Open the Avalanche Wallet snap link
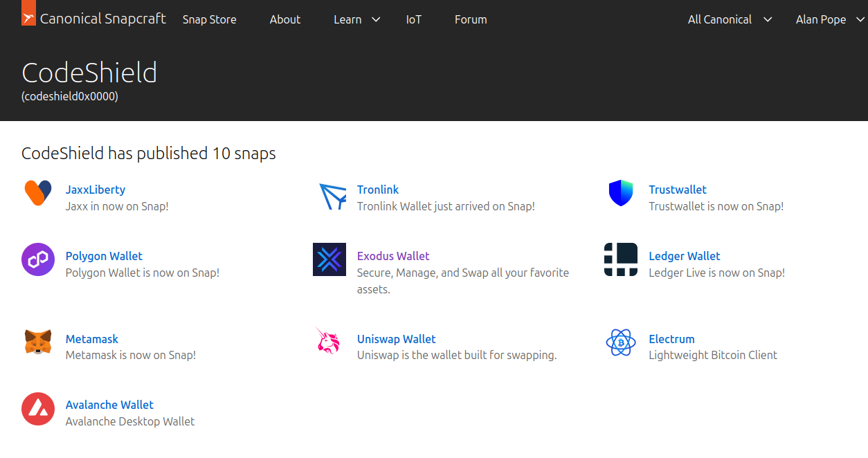 (109, 405)
